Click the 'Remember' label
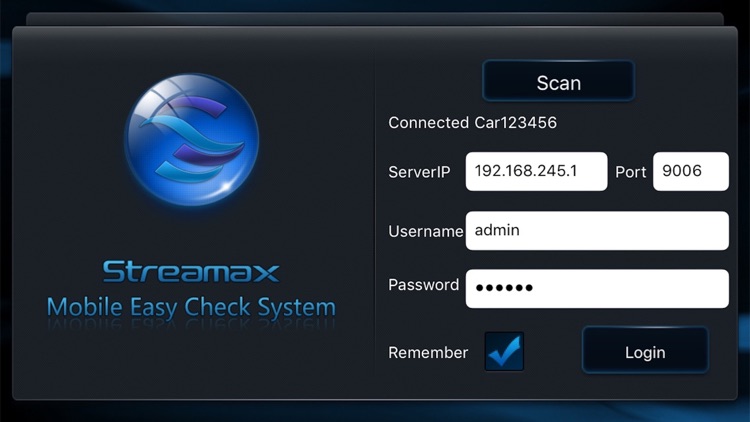Screen dimensions: 750x422 [x=428, y=353]
